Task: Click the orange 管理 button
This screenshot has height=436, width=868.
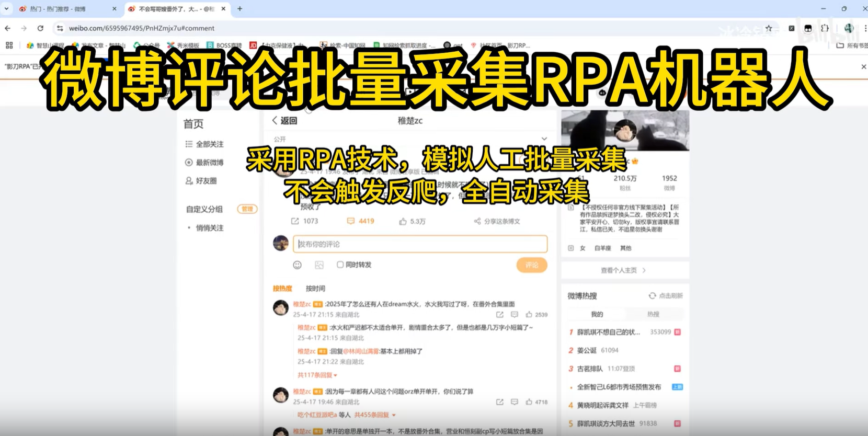Action: point(247,209)
